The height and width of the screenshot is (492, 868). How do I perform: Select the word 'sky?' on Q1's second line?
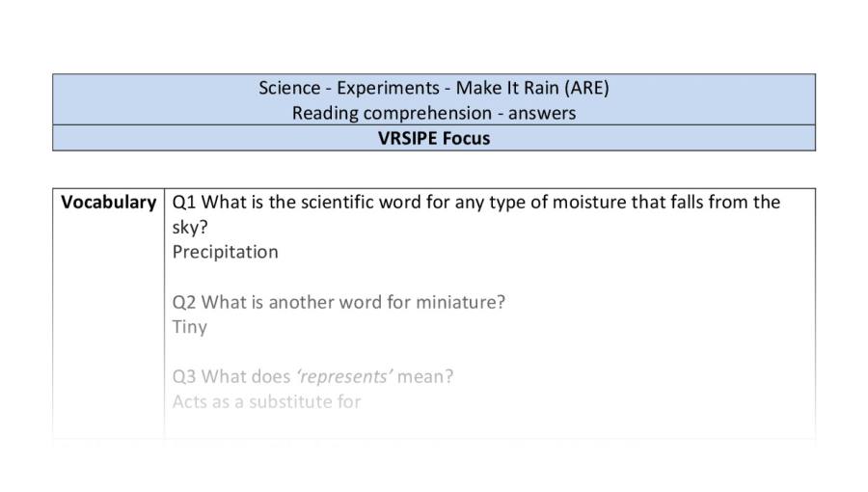tap(190, 228)
